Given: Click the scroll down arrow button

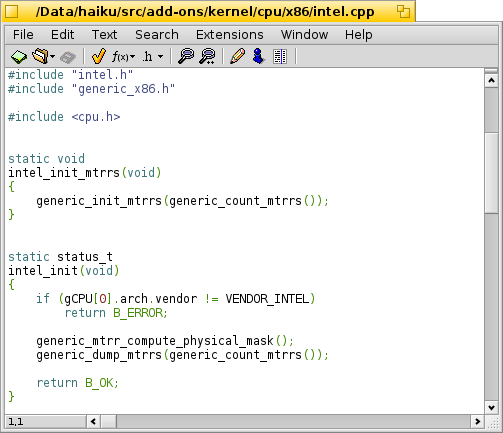Looking at the screenshot, I should click(x=491, y=407).
